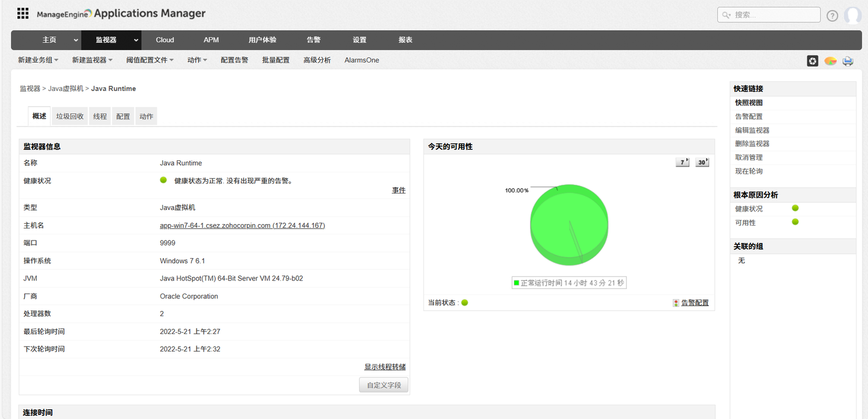Click the 7-day availability button
Image resolution: width=868 pixels, height=419 pixels.
pyautogui.click(x=682, y=162)
